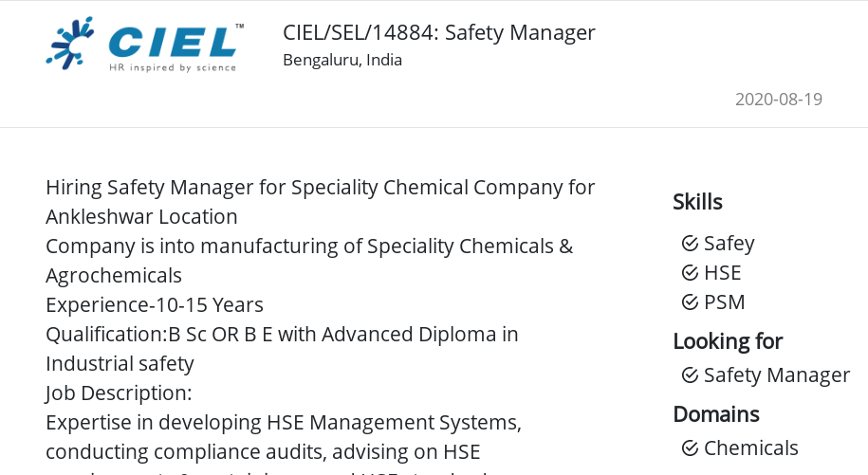Click the 'HR inspired by science' tagline
The image size is (868, 475).
(x=172, y=67)
